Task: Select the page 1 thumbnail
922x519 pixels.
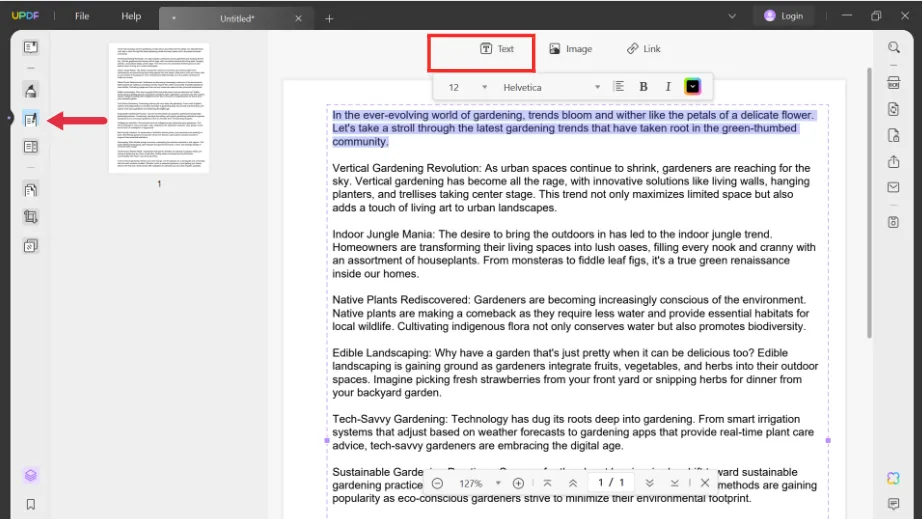Action: pos(159,108)
